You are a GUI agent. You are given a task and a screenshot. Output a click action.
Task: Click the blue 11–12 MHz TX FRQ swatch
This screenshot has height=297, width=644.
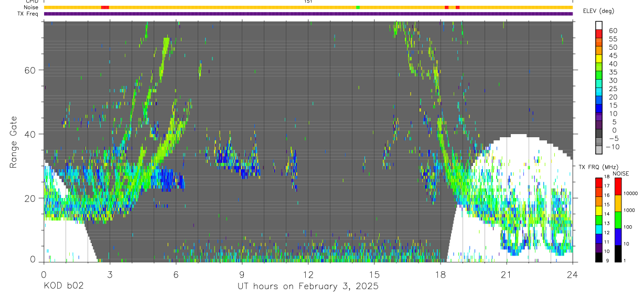click(x=599, y=238)
